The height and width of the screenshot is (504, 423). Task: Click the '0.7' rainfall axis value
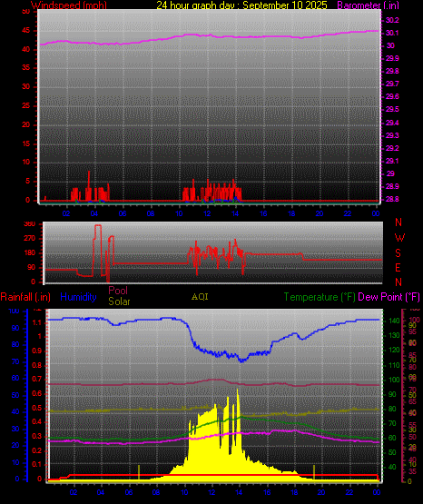coord(37,379)
